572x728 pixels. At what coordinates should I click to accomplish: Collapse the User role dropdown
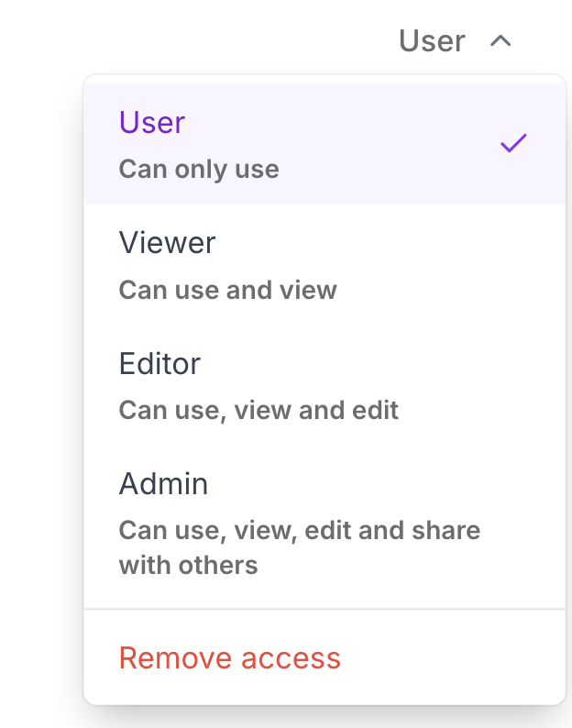tap(455, 41)
